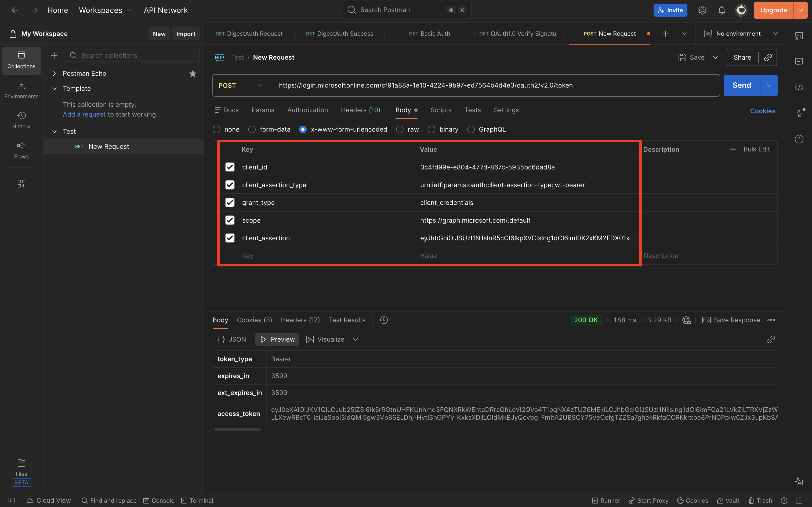Switch to the Scripts tab
The height and width of the screenshot is (507, 812).
click(x=441, y=110)
